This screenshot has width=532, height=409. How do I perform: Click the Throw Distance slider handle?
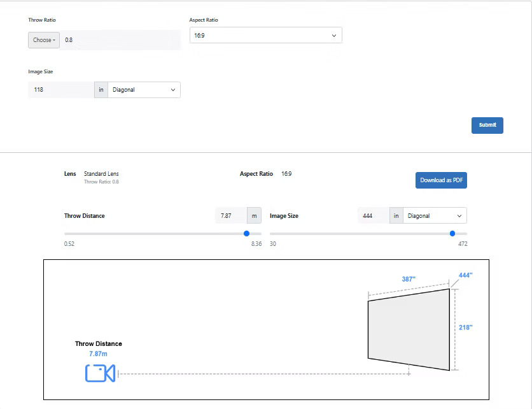click(x=247, y=234)
